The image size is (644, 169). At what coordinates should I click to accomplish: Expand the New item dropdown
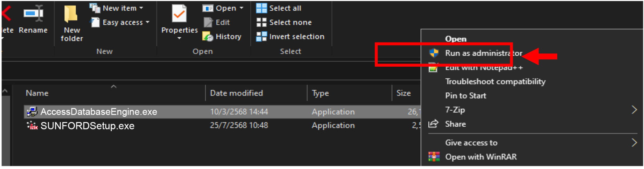coord(141,8)
